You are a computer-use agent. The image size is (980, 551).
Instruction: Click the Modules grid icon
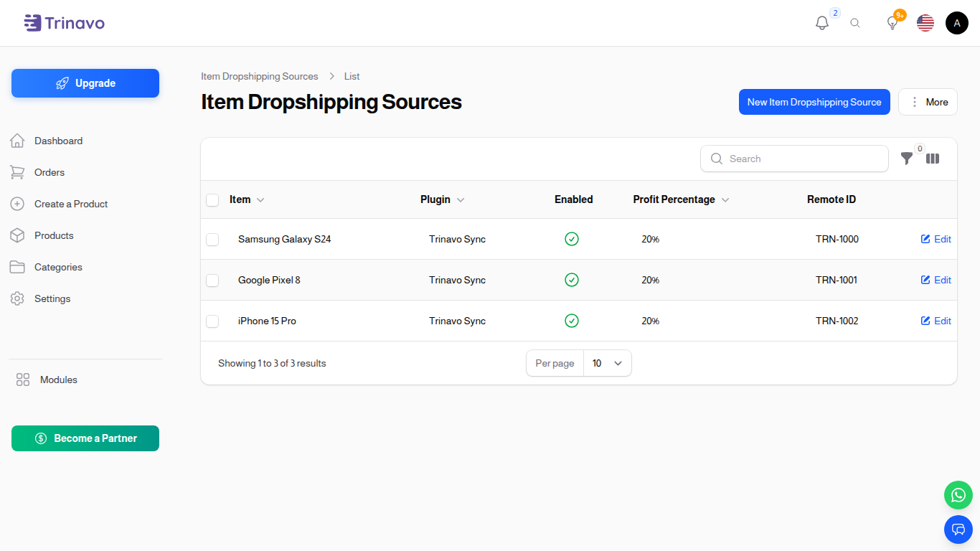pyautogui.click(x=23, y=380)
